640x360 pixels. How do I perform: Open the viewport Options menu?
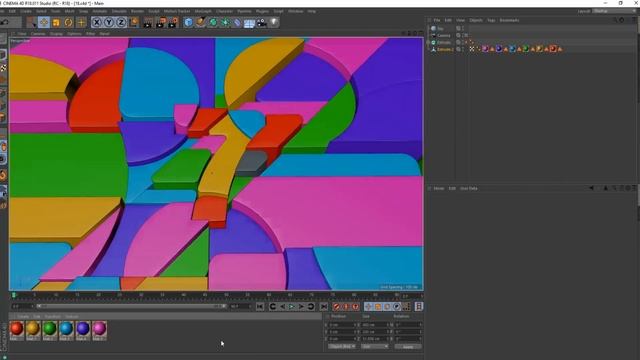(74, 34)
